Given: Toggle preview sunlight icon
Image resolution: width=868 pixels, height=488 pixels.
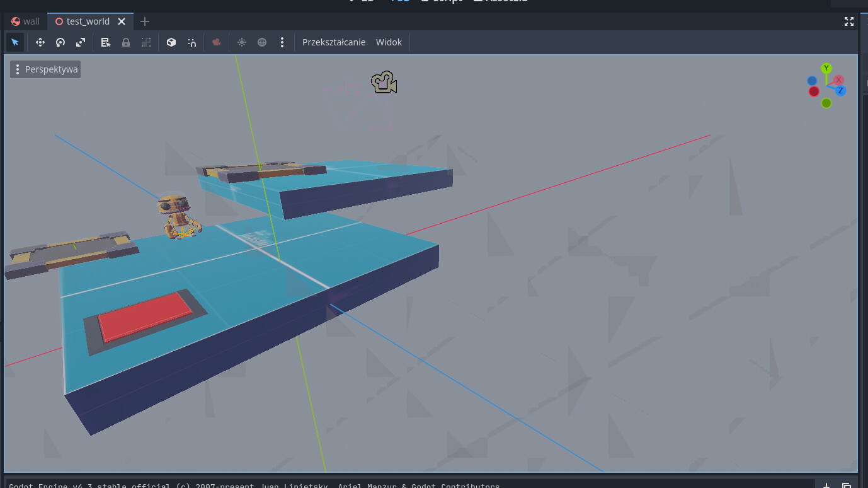Looking at the screenshot, I should coord(242,42).
